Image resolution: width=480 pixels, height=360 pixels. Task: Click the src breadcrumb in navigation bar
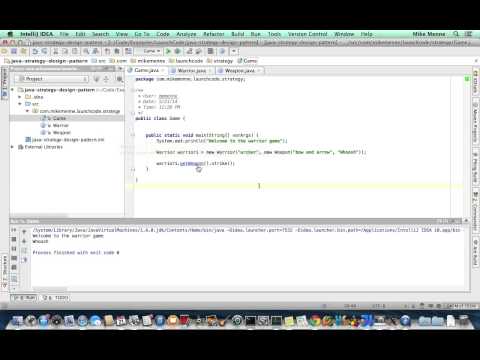99,61
